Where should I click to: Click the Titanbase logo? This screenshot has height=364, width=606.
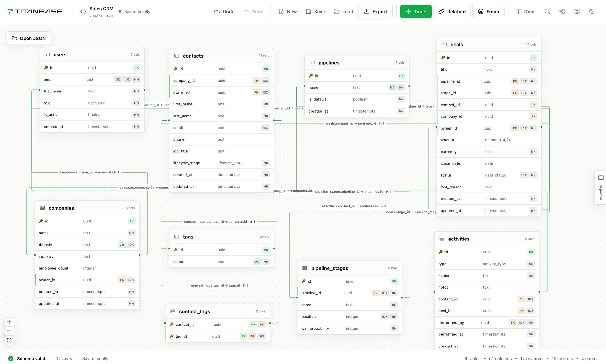coord(35,12)
